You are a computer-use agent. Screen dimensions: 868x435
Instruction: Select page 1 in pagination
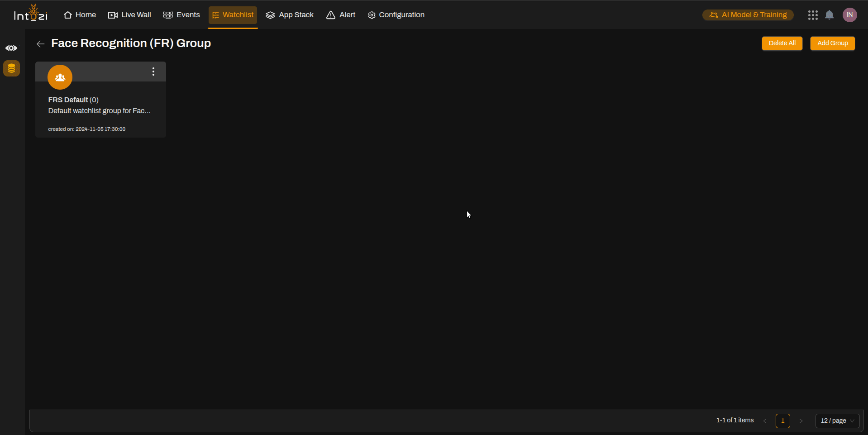point(783,421)
